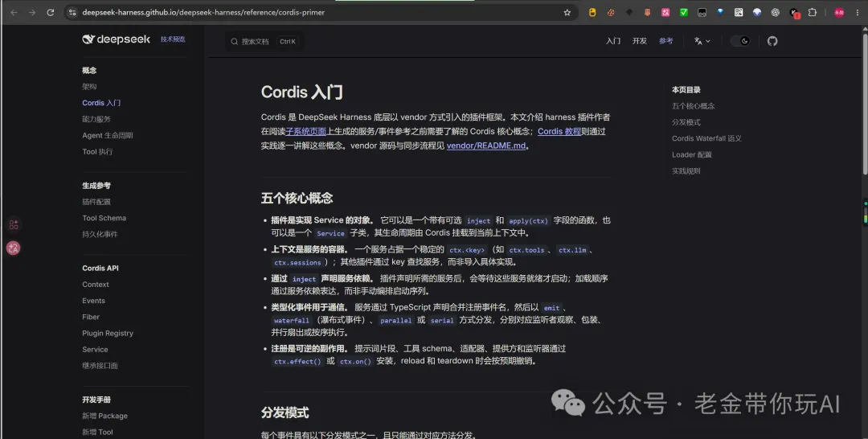Open Tool Schema sidebar page
868x439 pixels.
pyautogui.click(x=104, y=218)
